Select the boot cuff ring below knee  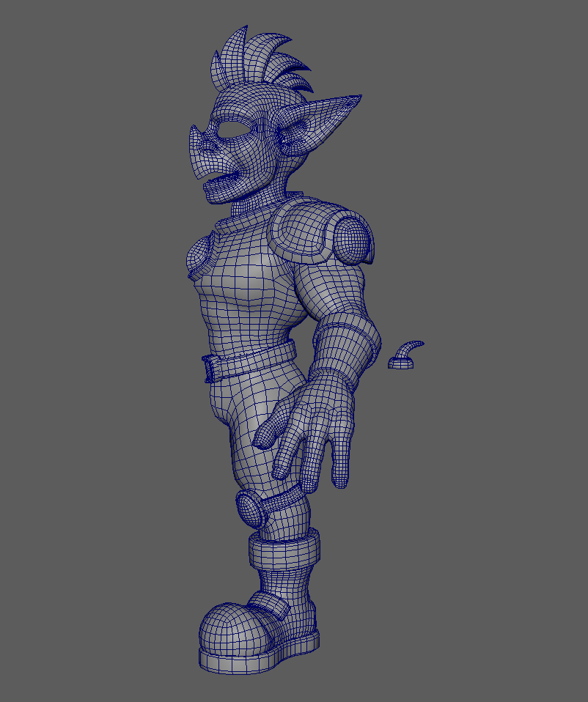(284, 550)
